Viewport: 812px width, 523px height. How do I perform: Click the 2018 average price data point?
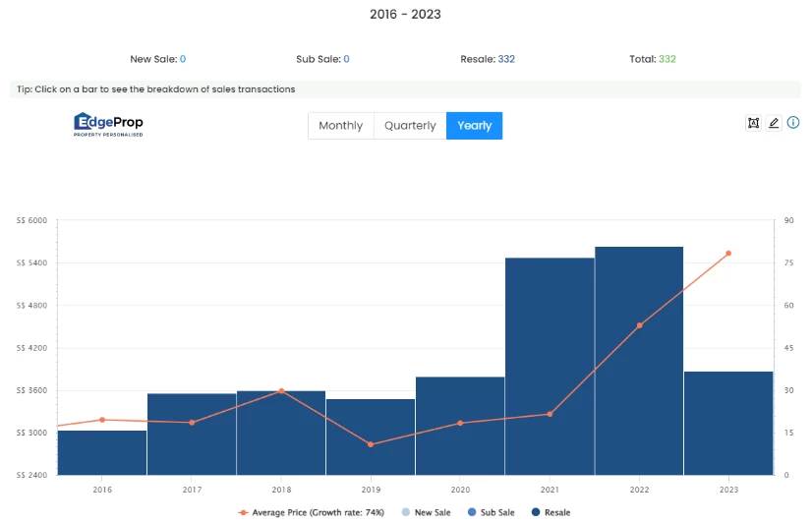281,391
